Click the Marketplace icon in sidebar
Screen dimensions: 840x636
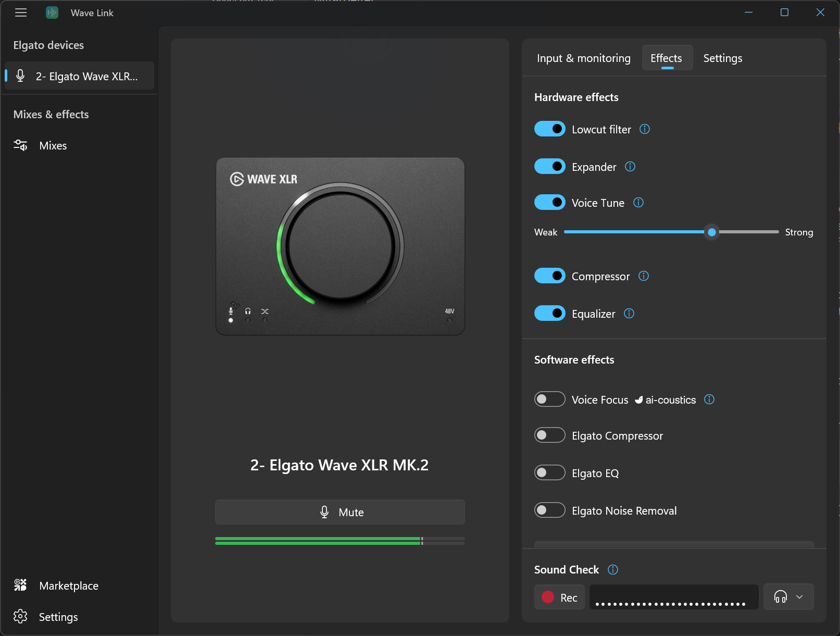(x=20, y=585)
